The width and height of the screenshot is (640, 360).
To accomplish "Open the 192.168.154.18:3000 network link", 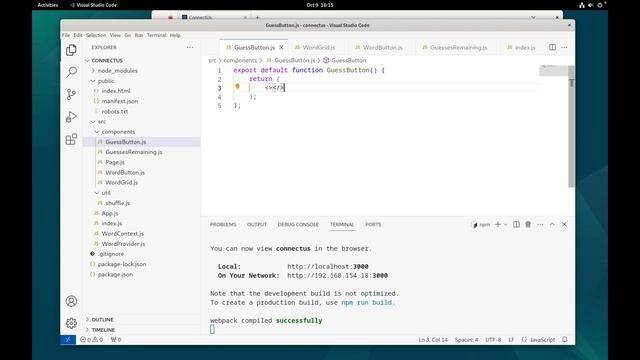I will point(338,276).
